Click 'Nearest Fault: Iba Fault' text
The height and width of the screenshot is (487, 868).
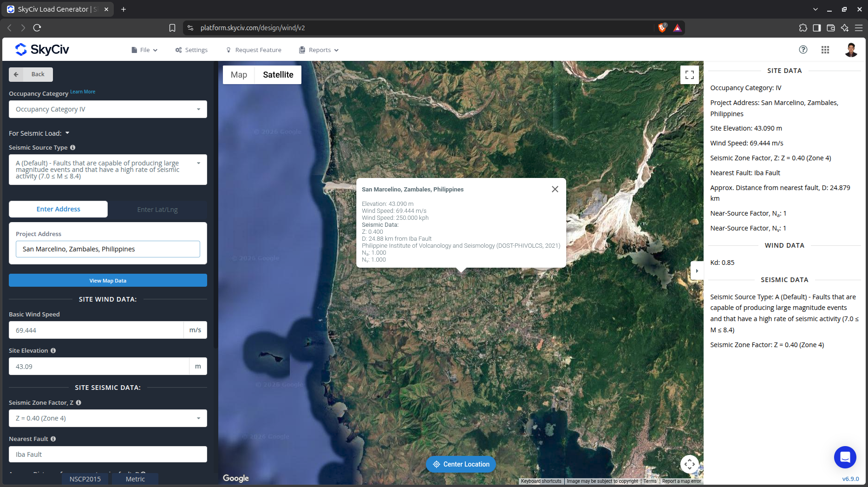pyautogui.click(x=745, y=173)
